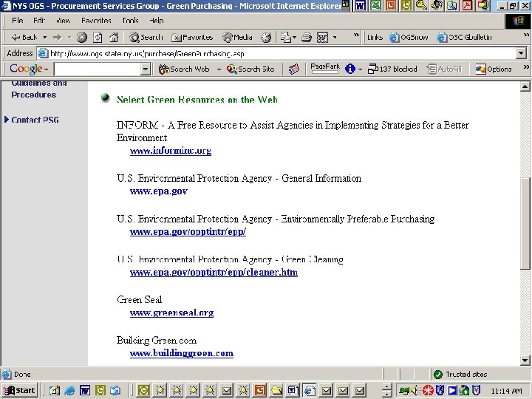
Task: Click the volume speaker tray icon
Action: pos(415,391)
